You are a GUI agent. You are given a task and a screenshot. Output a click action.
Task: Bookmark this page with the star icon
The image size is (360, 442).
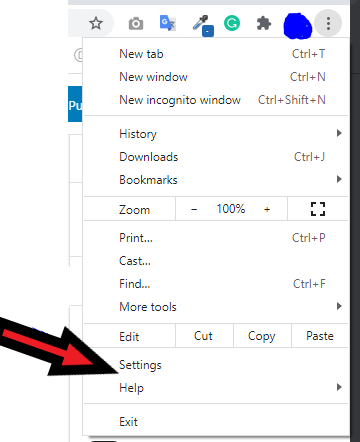click(96, 23)
